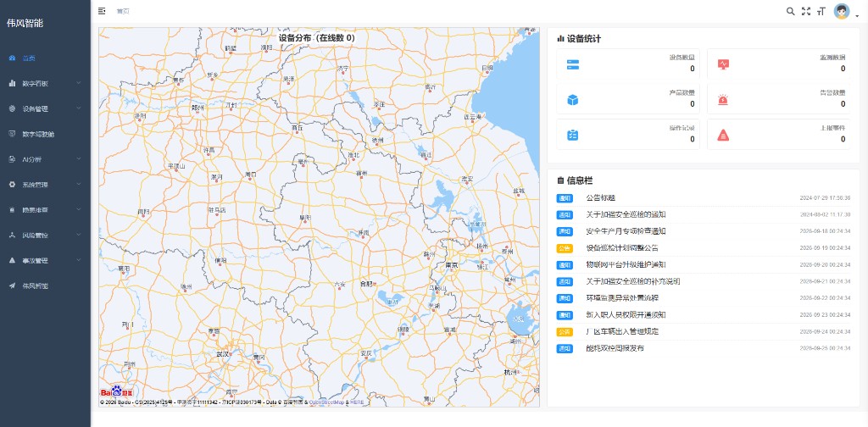Viewport: 868px width, 427px height.
Task: Expand the 风险管控 submenu chevron
Action: pos(79,235)
